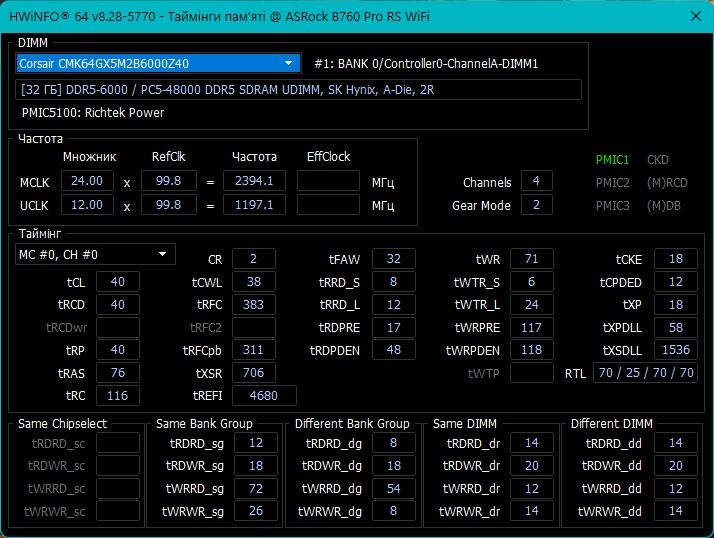Click the tRFCpb value 311
The image size is (714, 538).
254,350
